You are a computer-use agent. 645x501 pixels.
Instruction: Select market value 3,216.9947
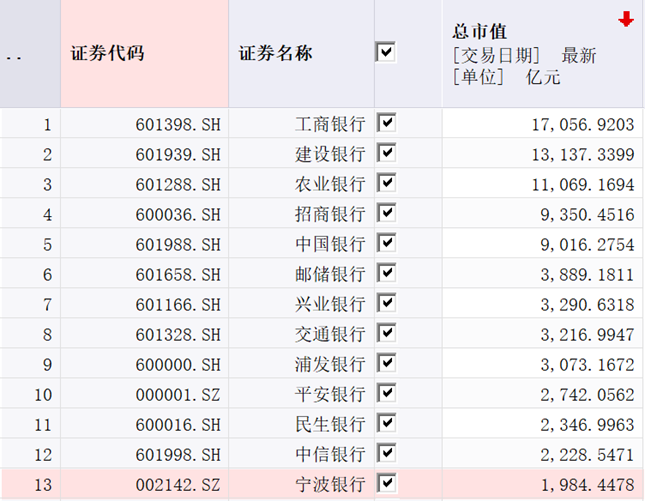(x=542, y=334)
